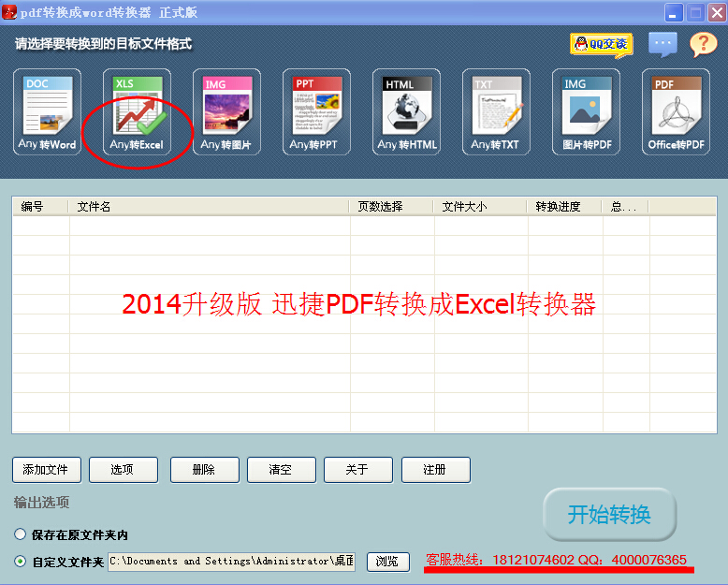Click 添加文件 to add files
The image size is (728, 585).
[47, 470]
